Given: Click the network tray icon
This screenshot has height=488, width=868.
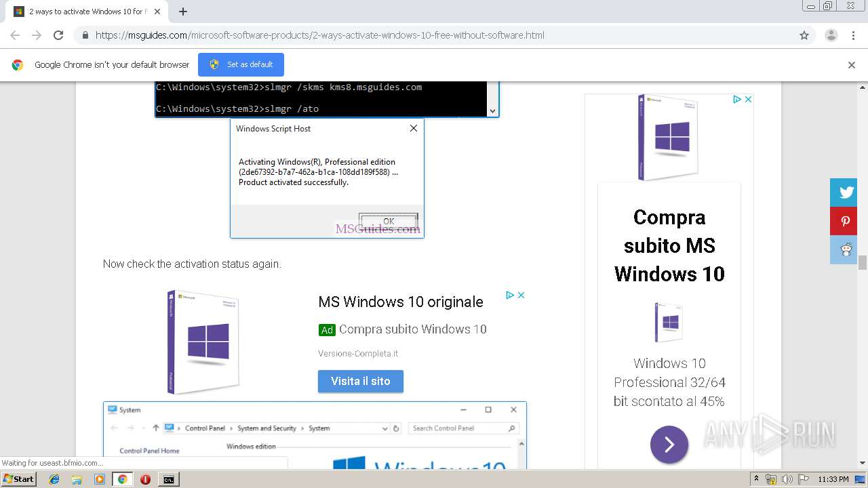Looking at the screenshot, I should [771, 479].
